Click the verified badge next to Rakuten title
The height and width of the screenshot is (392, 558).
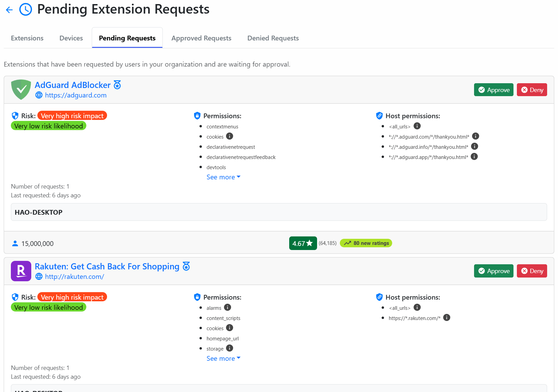pos(186,266)
